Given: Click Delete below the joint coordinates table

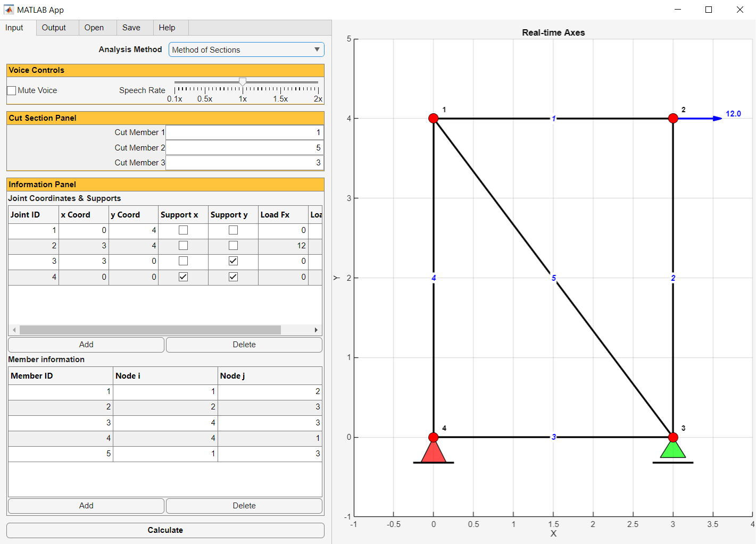Looking at the screenshot, I should (x=244, y=345).
